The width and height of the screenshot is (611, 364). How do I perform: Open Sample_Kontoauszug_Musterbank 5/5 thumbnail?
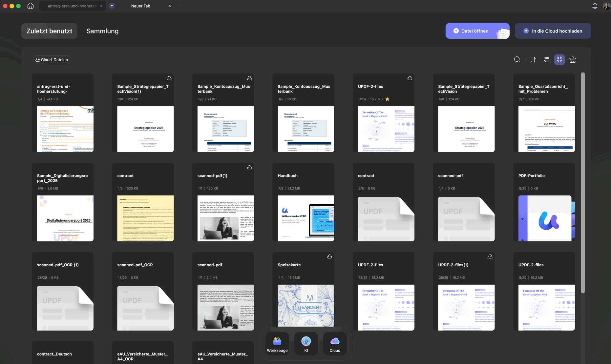pos(226,129)
